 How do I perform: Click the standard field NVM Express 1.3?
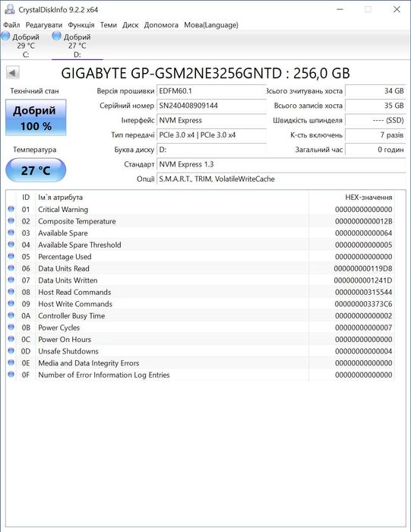click(x=281, y=164)
